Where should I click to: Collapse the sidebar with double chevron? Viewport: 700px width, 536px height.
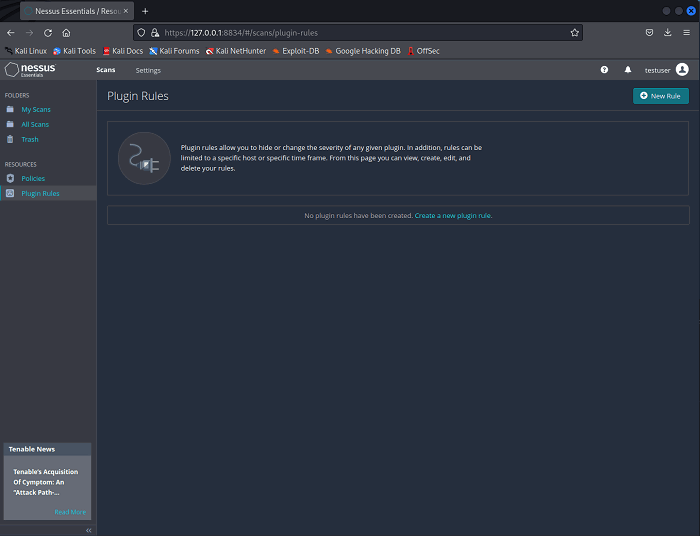coord(88,530)
